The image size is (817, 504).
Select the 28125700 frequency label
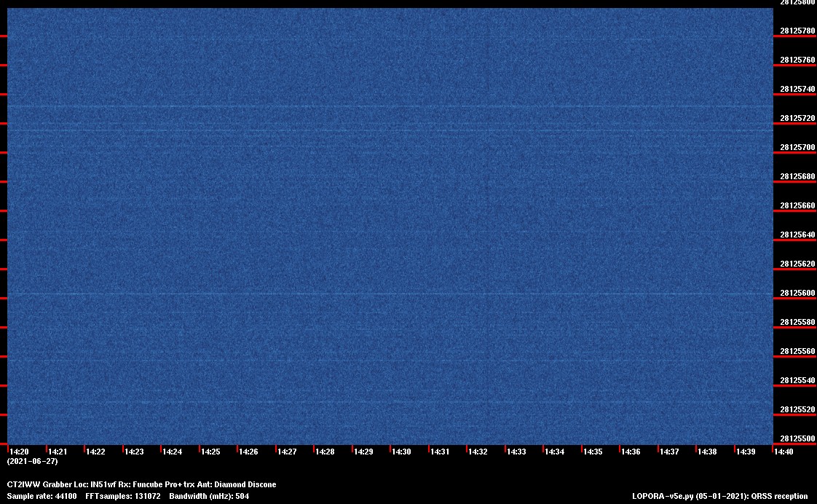pos(797,147)
